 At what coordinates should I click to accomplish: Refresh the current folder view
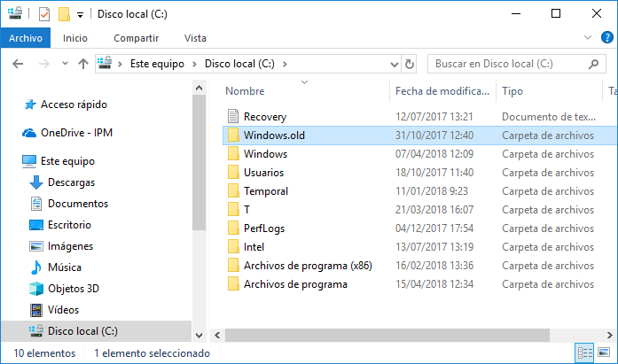coord(410,64)
